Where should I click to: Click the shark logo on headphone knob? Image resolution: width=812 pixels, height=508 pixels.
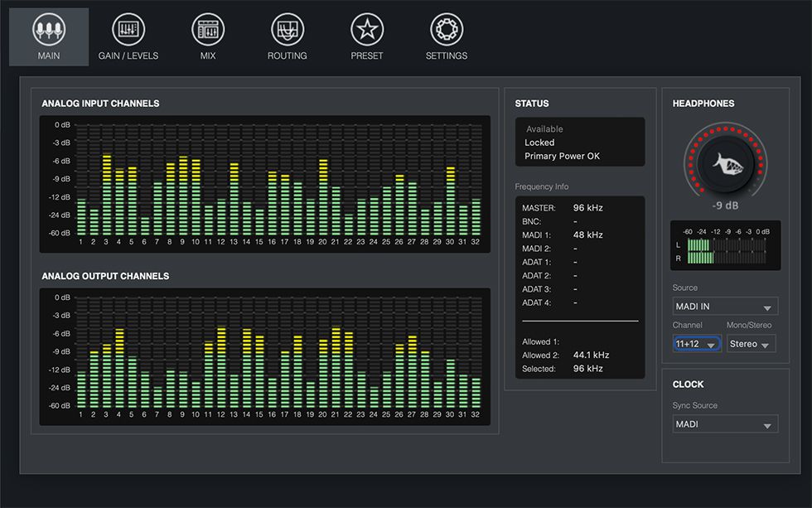click(x=727, y=164)
